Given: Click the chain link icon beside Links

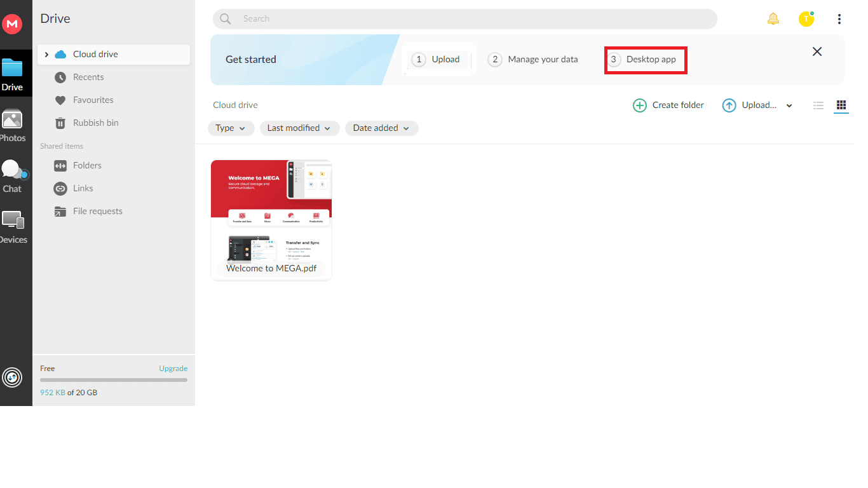Looking at the screenshot, I should pos(60,189).
